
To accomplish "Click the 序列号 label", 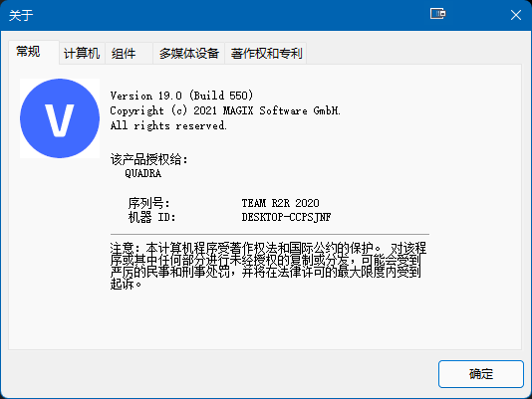I will [148, 203].
